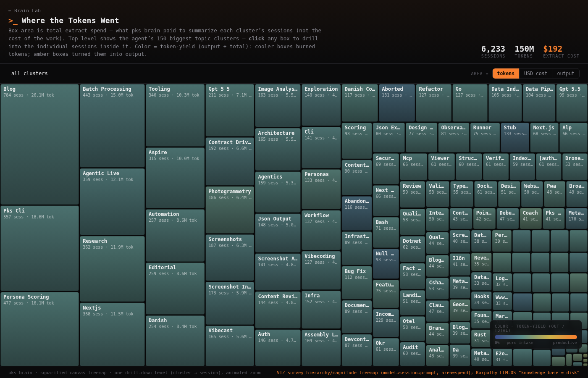Viewport: 588px width, 378px height.
Task: Drill into the Blog cluster box
Action: click(40, 144)
